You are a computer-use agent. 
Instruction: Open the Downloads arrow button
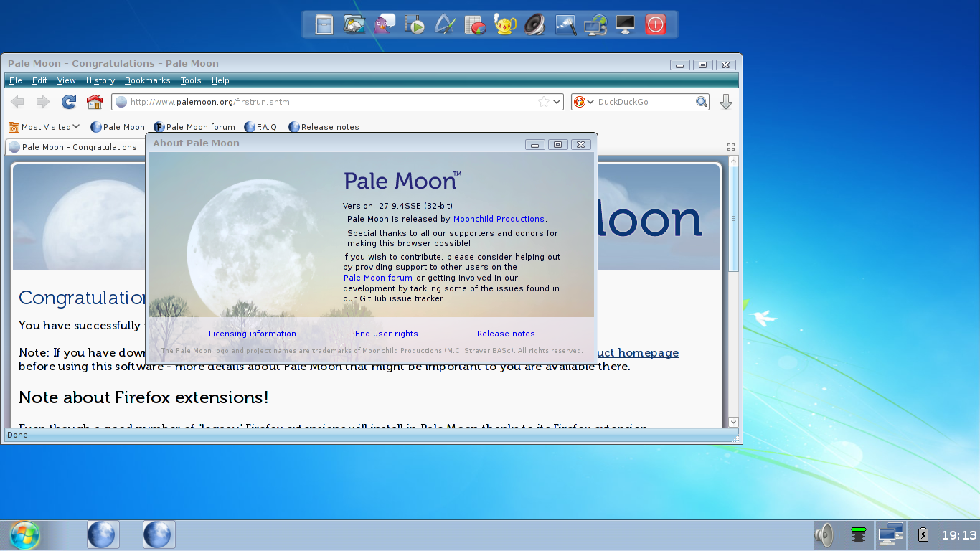tap(726, 102)
